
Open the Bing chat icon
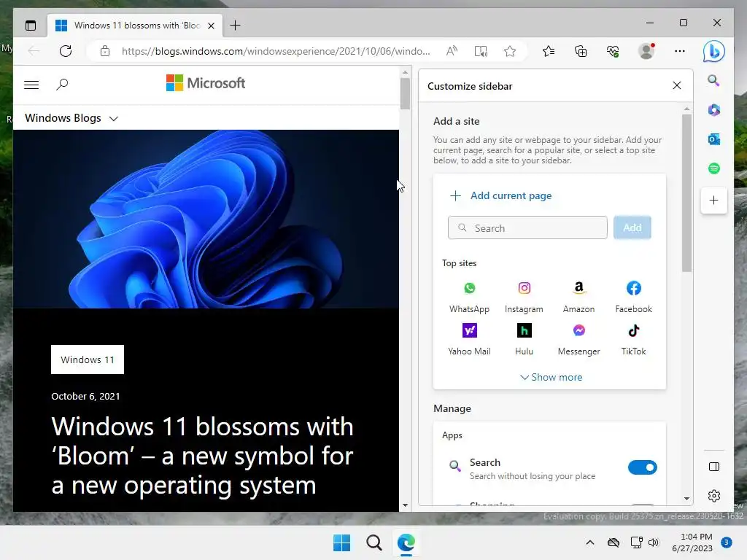(713, 52)
